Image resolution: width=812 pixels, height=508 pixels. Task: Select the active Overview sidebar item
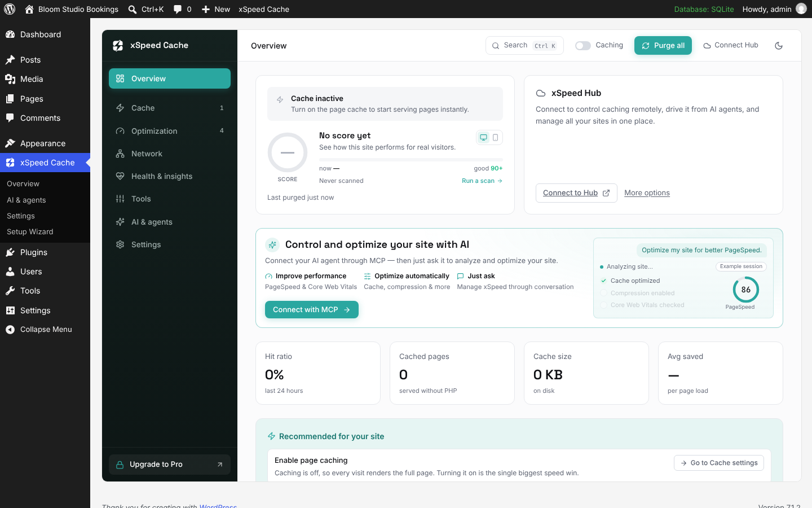point(170,78)
